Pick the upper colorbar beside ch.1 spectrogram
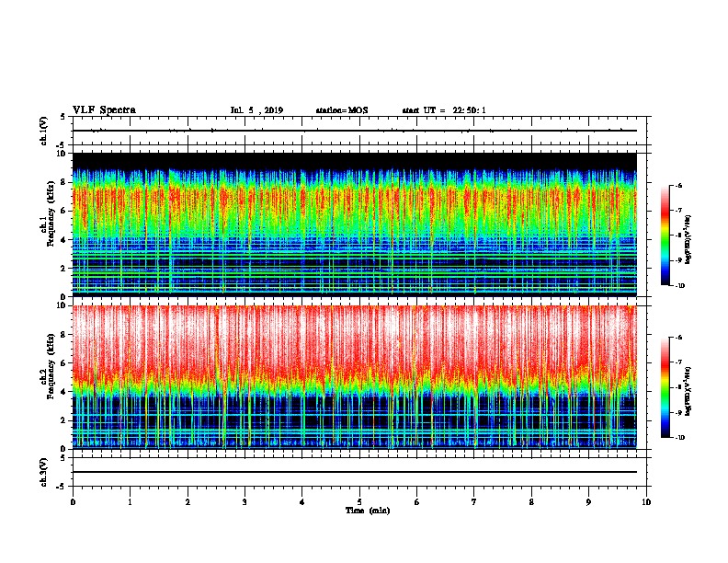 tap(665, 236)
